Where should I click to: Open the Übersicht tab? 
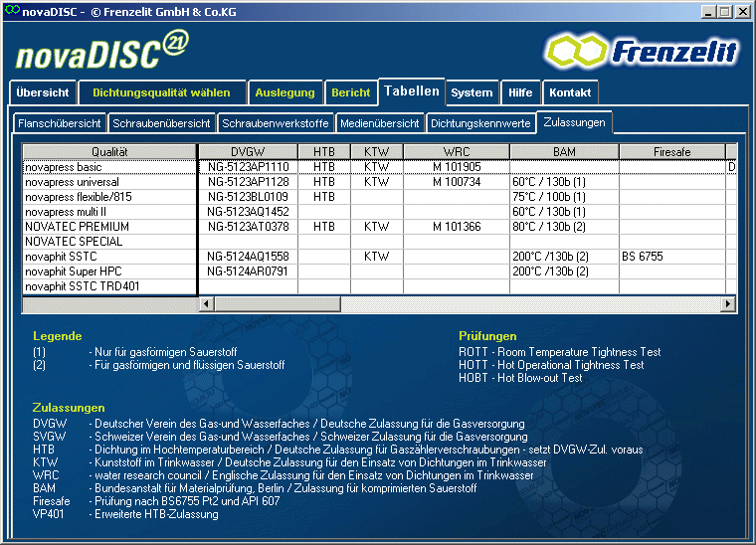43,92
